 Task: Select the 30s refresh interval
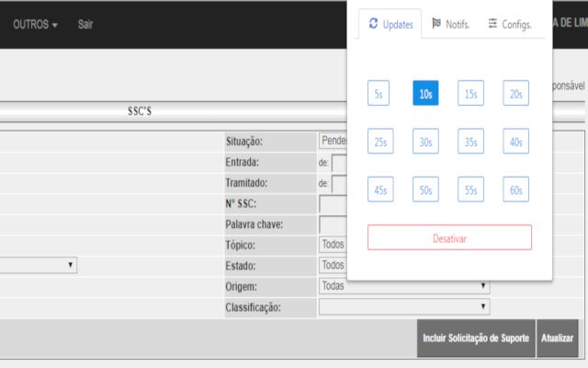click(425, 141)
